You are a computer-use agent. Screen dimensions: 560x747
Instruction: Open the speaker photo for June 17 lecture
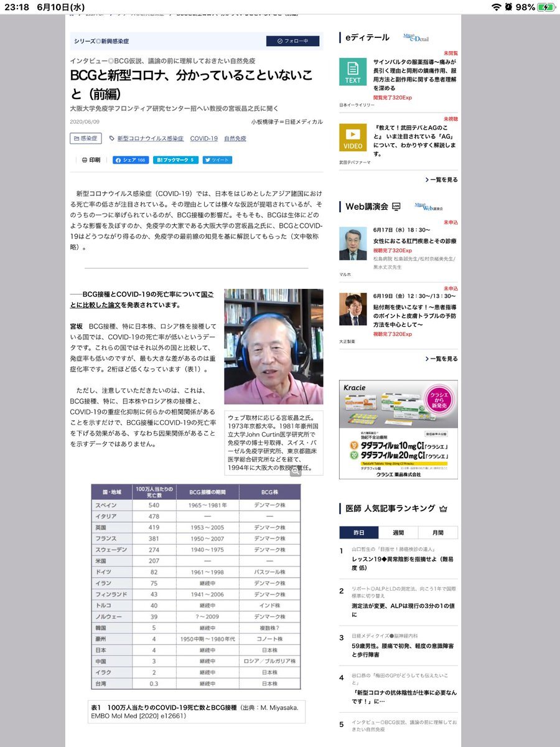pos(353,243)
